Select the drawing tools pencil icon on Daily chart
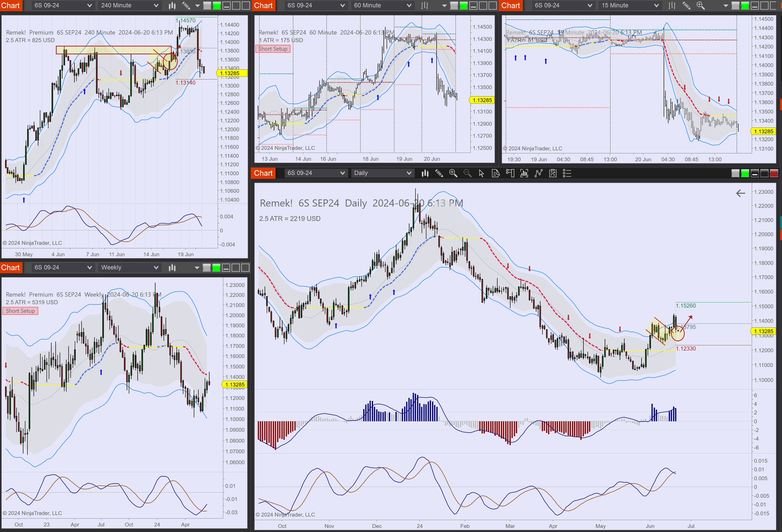Screen dimensions: 782x532 pyautogui.click(x=439, y=173)
